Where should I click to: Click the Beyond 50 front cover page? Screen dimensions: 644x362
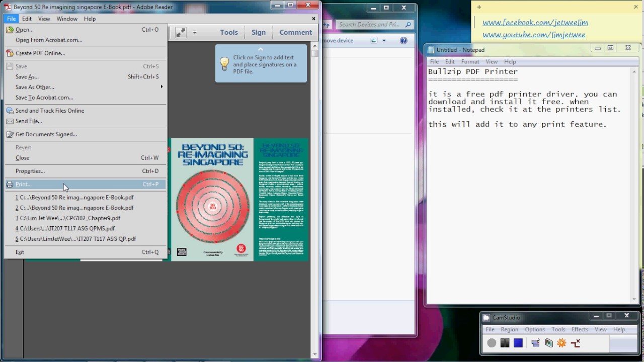pyautogui.click(x=212, y=200)
